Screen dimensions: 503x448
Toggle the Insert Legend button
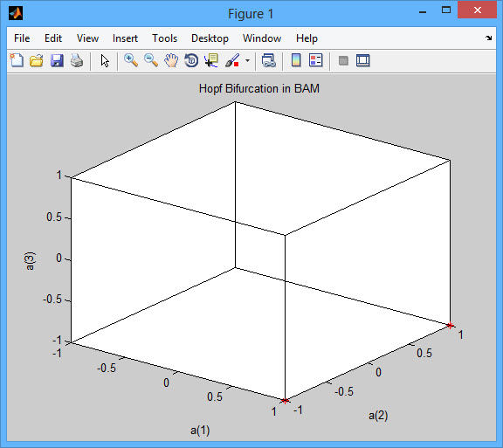(315, 60)
